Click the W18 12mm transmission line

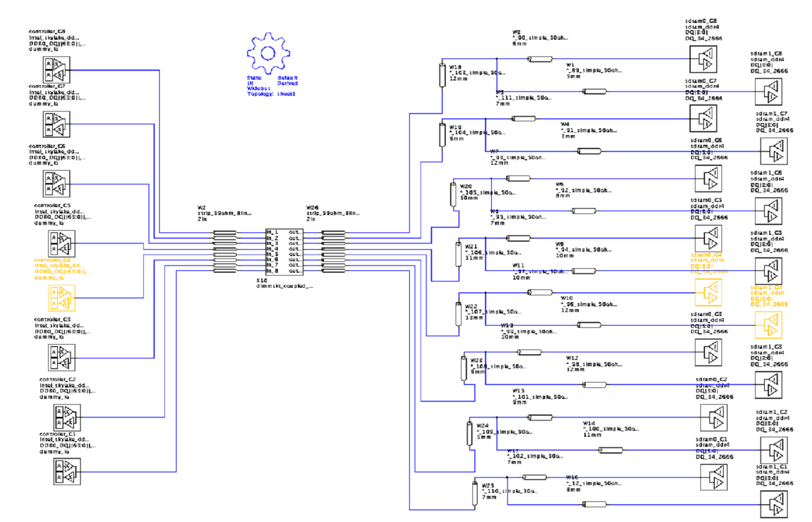point(443,76)
